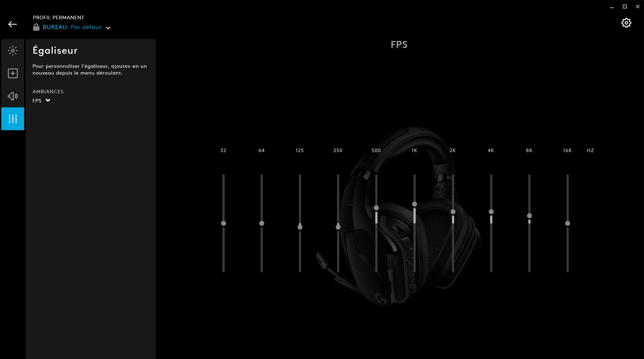This screenshot has width=644, height=359.
Task: Expand the BUREAU: Par défaut profile dropdown
Action: pos(108,28)
